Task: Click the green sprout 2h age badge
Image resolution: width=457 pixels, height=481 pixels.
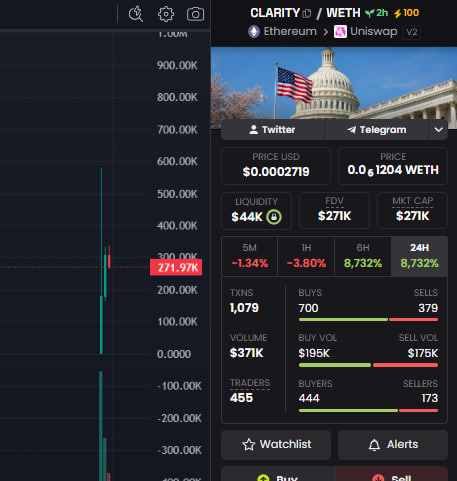Action: pyautogui.click(x=376, y=13)
